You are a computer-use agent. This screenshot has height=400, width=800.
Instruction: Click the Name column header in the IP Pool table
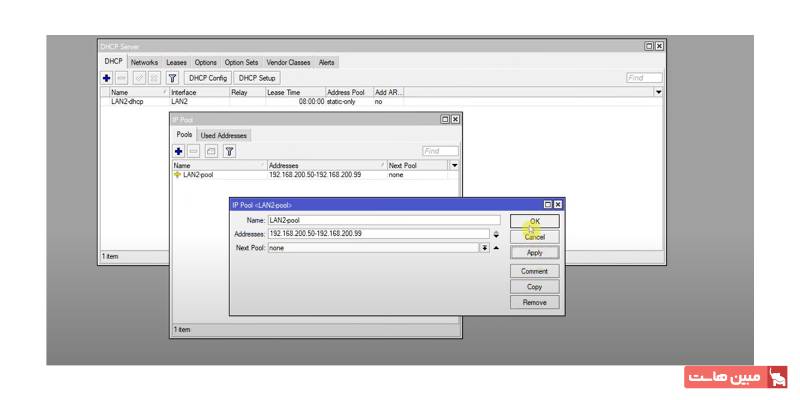click(220, 166)
